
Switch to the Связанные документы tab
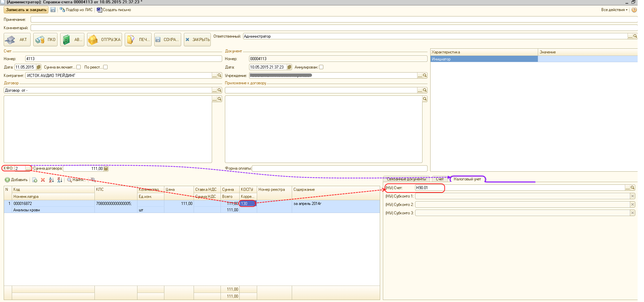406,179
